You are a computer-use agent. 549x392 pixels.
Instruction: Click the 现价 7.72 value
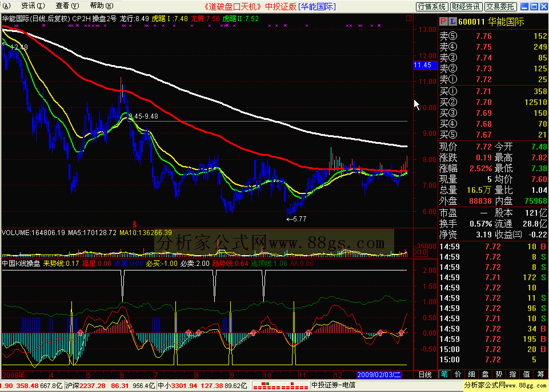(x=483, y=147)
